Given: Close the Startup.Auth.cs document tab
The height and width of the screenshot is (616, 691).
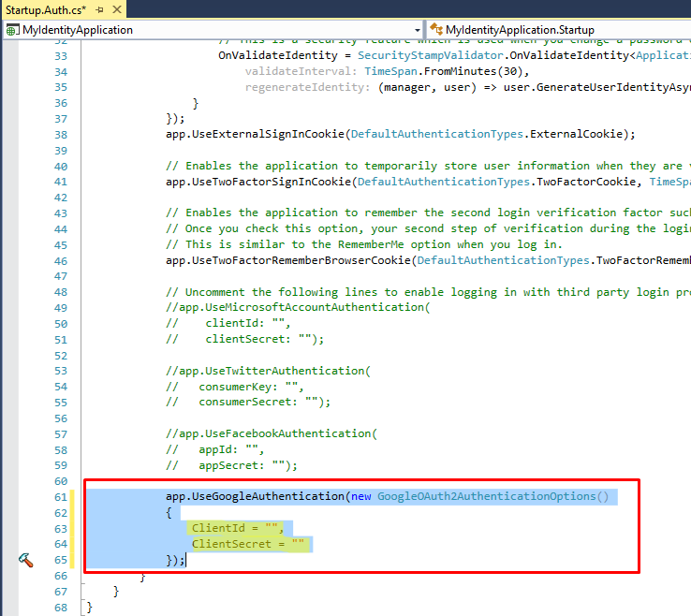Looking at the screenshot, I should click(x=116, y=9).
